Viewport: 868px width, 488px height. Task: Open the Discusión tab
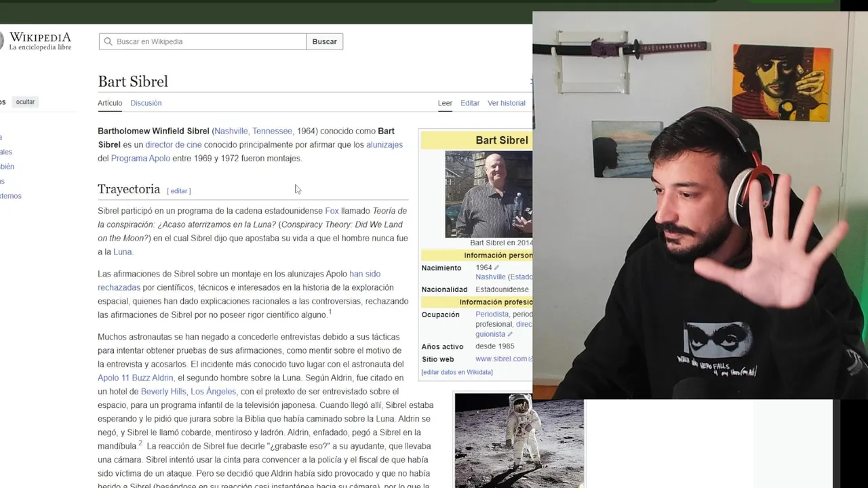coord(146,103)
